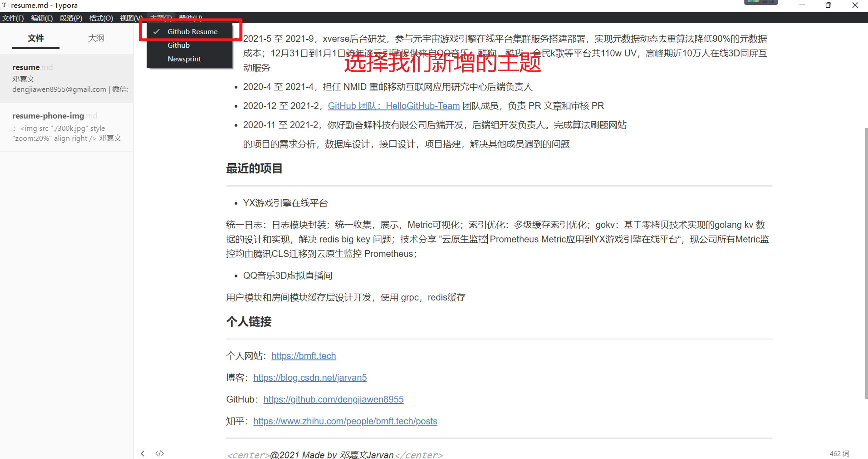Click the volume meter widget in the title bar

[761, 2]
